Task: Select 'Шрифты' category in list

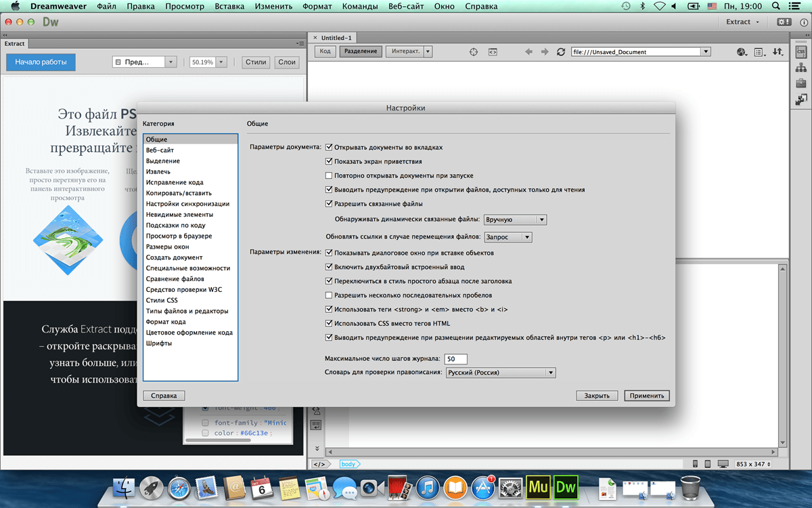Action: click(x=191, y=343)
